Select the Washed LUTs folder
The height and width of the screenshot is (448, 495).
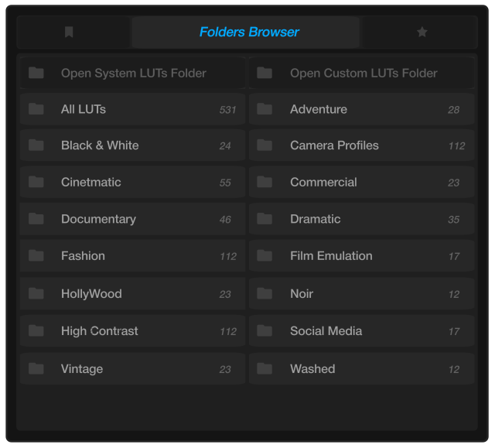pos(362,368)
